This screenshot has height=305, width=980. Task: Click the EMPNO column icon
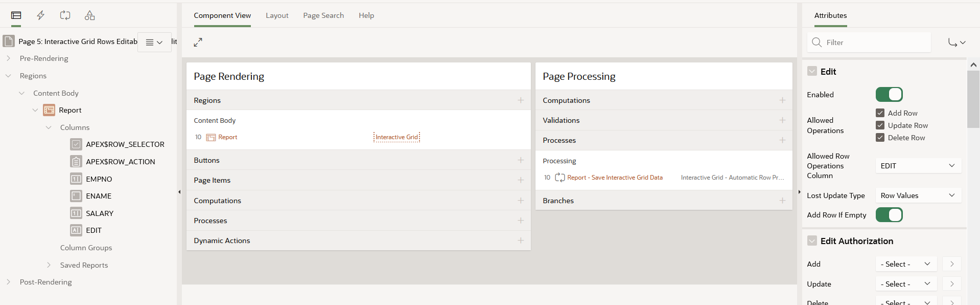tap(76, 179)
